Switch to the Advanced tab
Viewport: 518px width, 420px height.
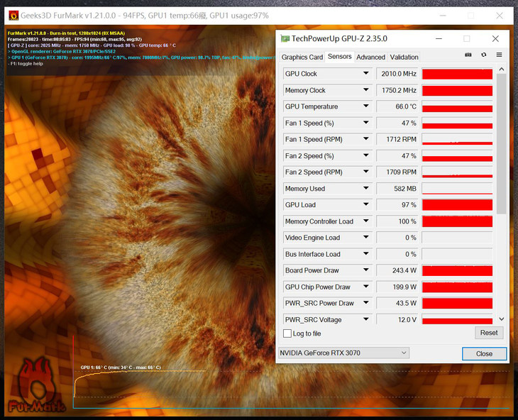370,57
